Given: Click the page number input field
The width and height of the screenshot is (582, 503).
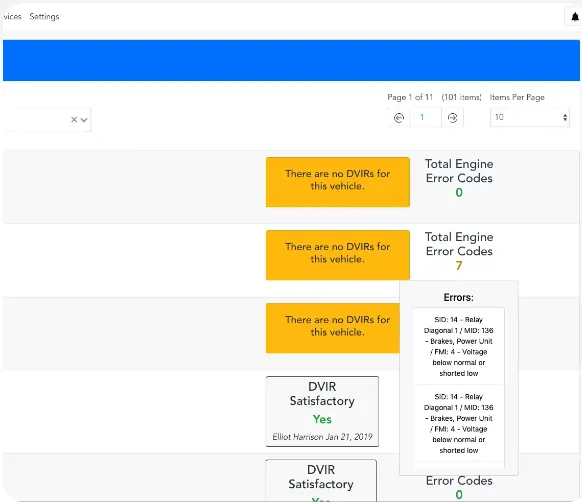Looking at the screenshot, I should 425,117.
